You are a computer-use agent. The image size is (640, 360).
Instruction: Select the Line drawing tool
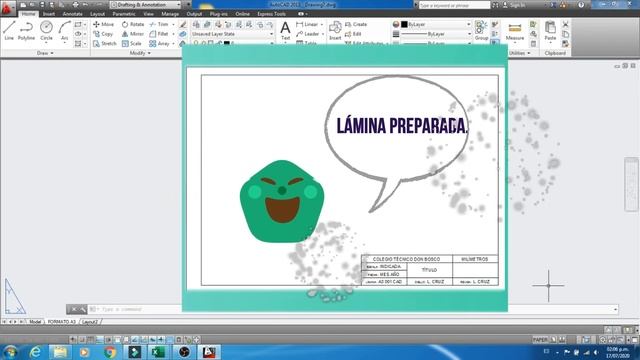tap(9, 31)
